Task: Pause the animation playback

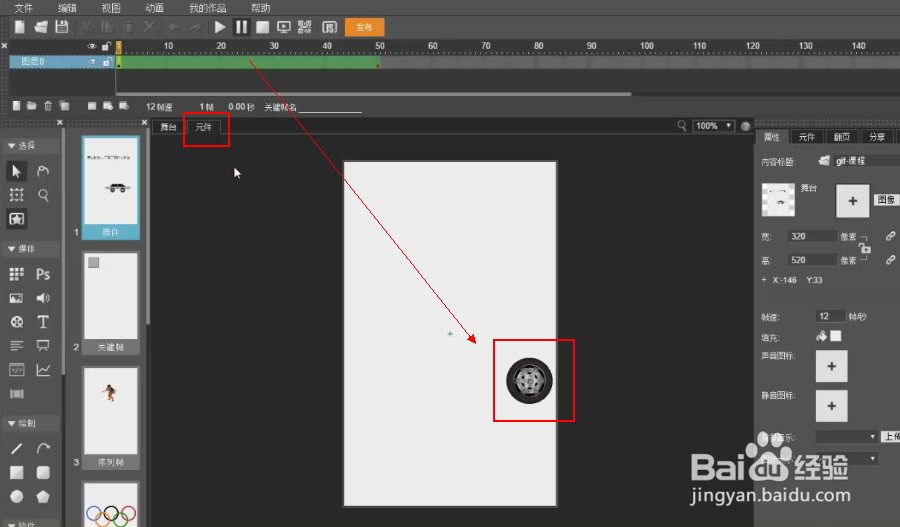Action: [241, 27]
